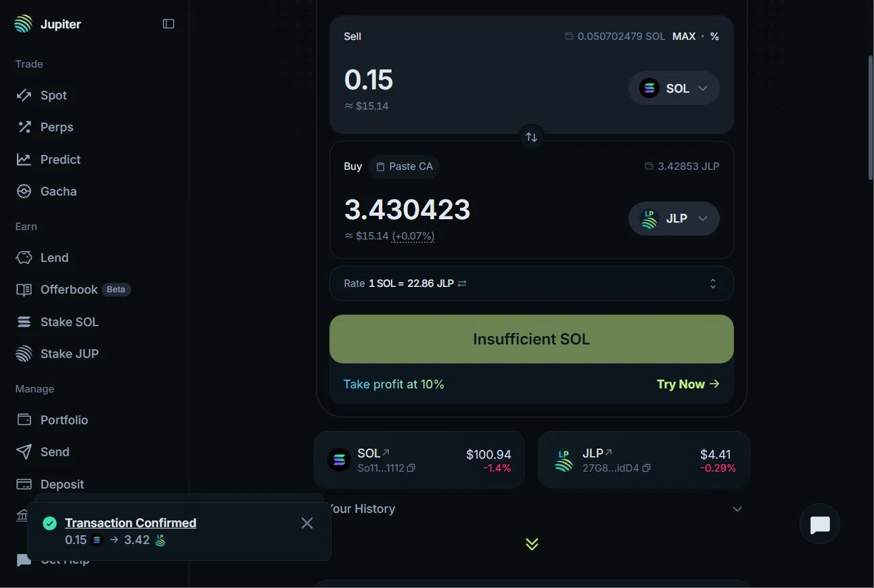Click the page vertical scrollbar
Image resolution: width=874 pixels, height=588 pixels.
pyautogui.click(x=870, y=117)
